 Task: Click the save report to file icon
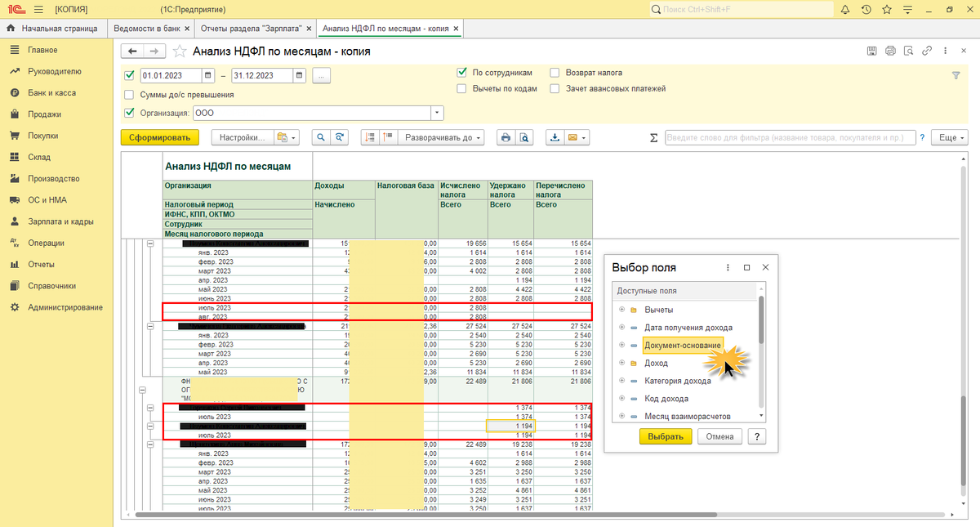555,137
